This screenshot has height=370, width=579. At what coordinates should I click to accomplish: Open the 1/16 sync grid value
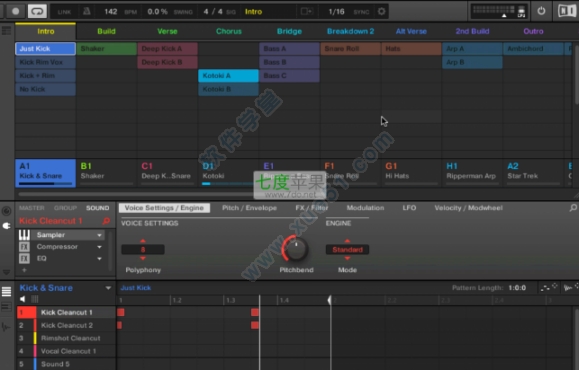tap(336, 12)
